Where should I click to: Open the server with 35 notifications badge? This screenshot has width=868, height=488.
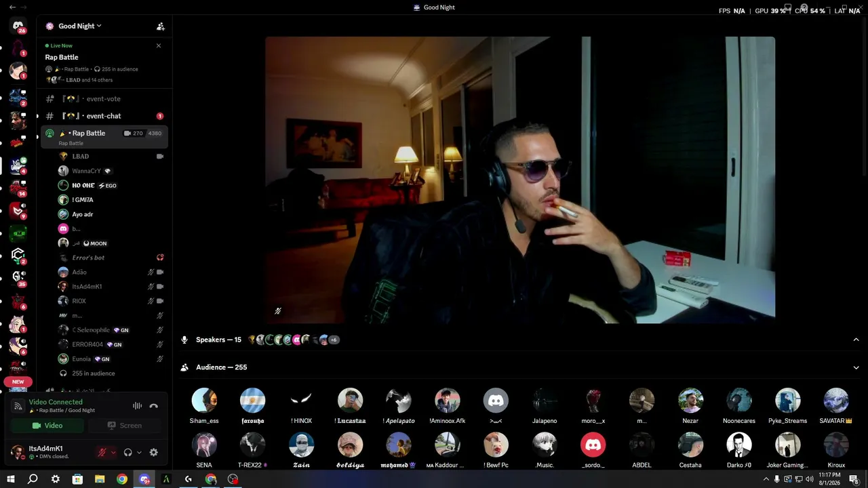[x=18, y=277]
